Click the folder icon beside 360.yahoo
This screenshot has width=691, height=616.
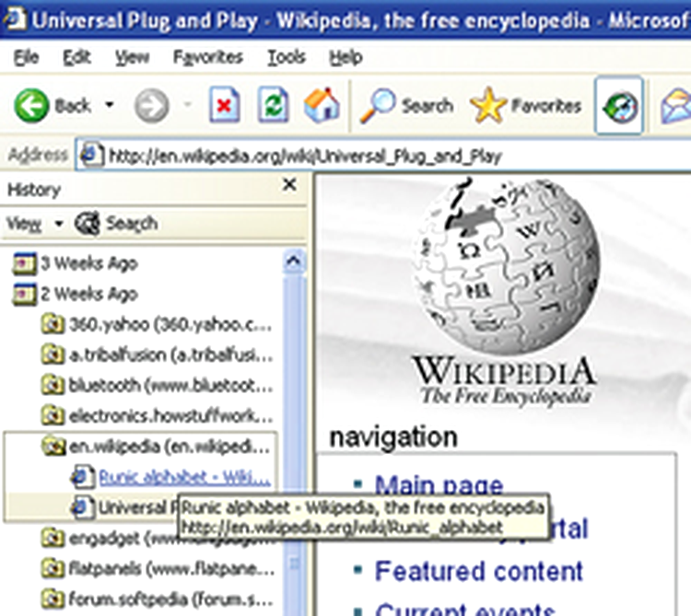pyautogui.click(x=53, y=324)
